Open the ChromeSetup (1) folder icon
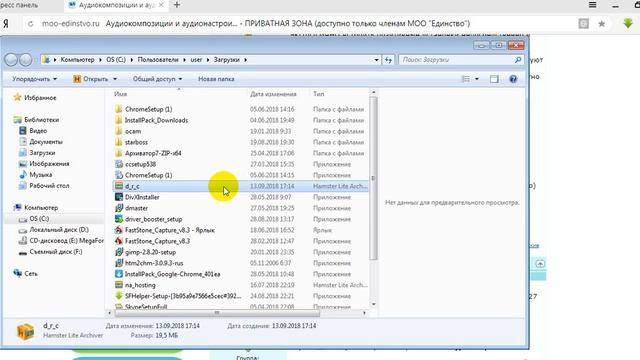 click(x=119, y=109)
